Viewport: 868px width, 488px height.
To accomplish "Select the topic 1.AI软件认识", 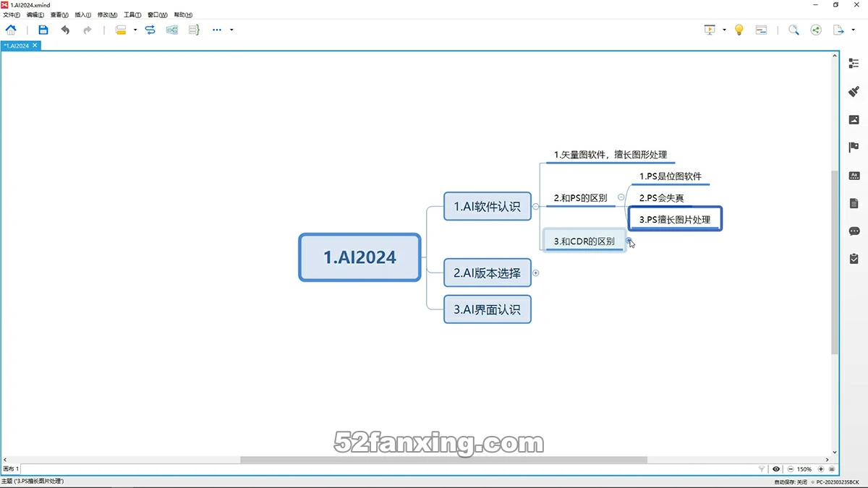I will [x=487, y=206].
